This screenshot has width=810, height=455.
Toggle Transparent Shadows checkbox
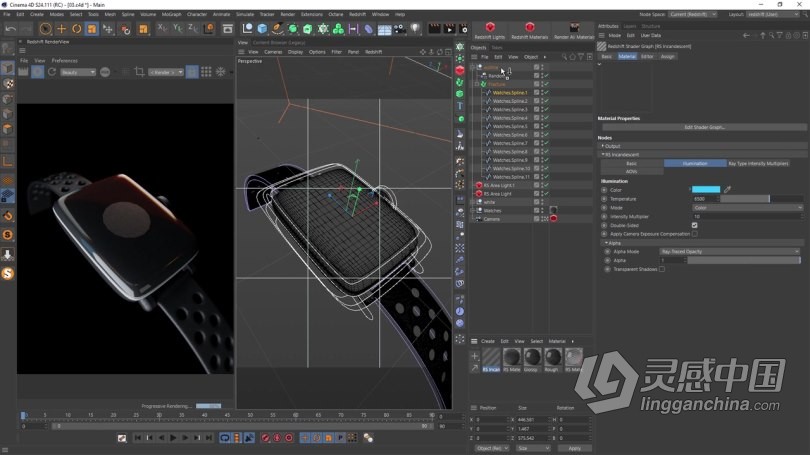tap(662, 269)
